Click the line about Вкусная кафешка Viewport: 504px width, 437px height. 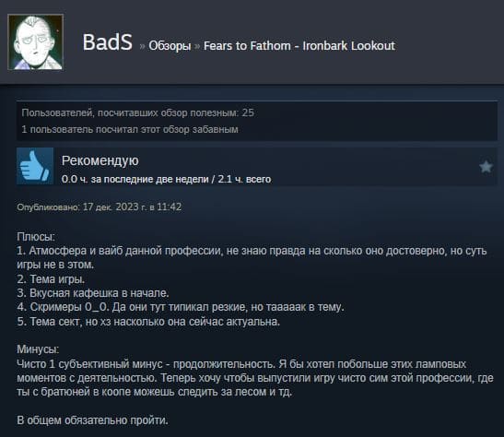coord(93,293)
